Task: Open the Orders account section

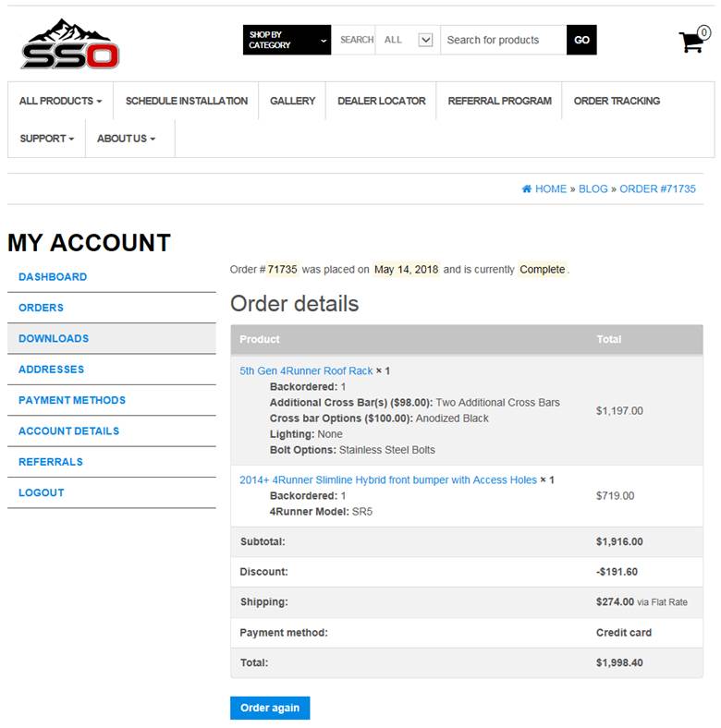Action: click(x=41, y=308)
